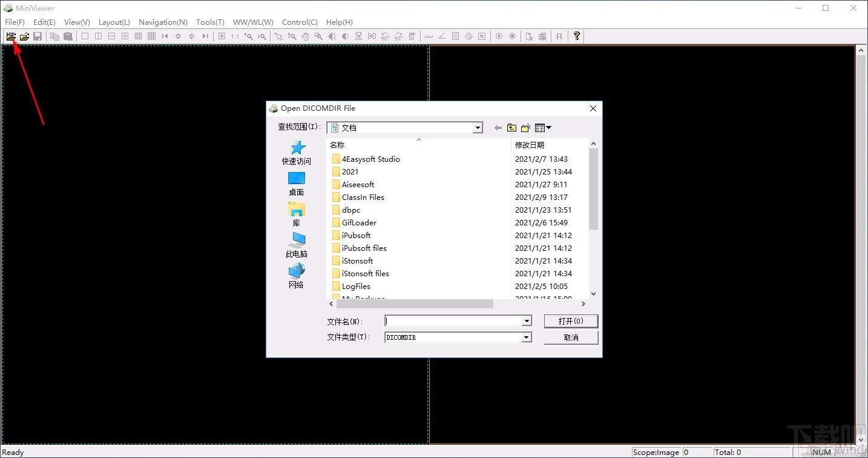The image size is (868, 458).
Task: Open the toolbar Help button
Action: pos(576,36)
